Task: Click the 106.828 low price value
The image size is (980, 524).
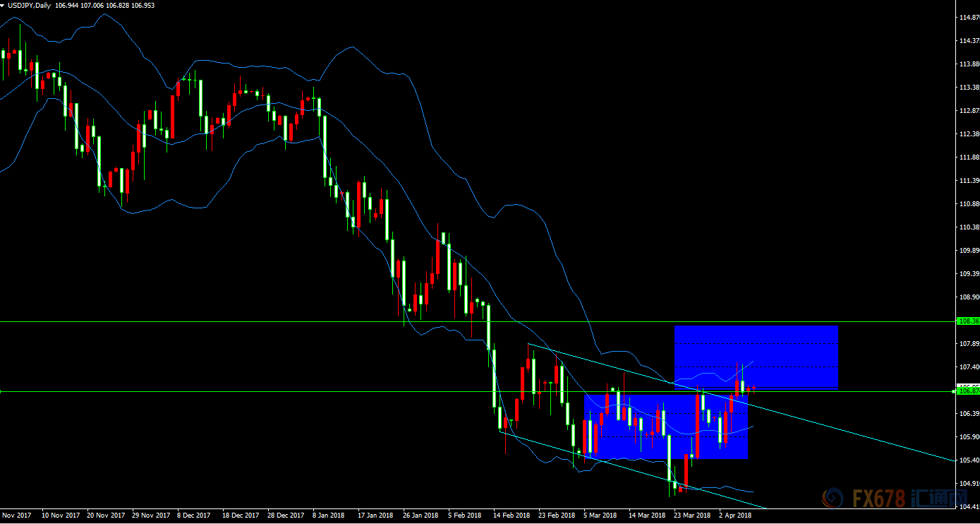Action: [118, 6]
